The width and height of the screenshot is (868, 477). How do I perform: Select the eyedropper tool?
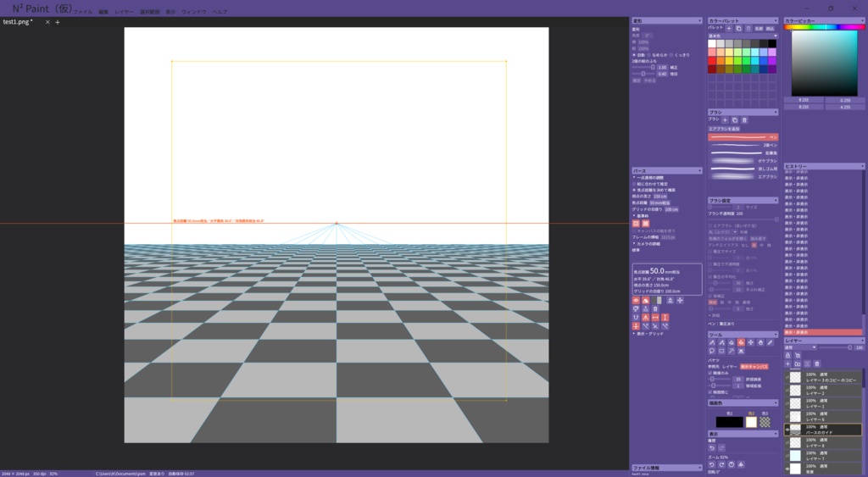click(x=770, y=342)
